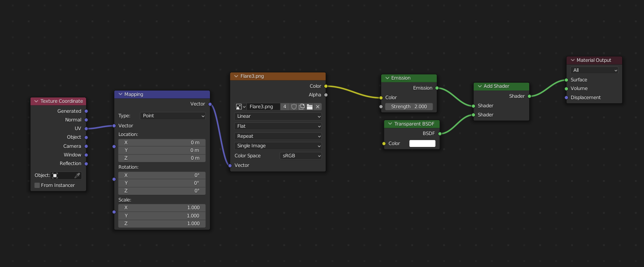Open the image browse icon in Flare3.png node
Screen dimensions: 644x267
point(240,106)
